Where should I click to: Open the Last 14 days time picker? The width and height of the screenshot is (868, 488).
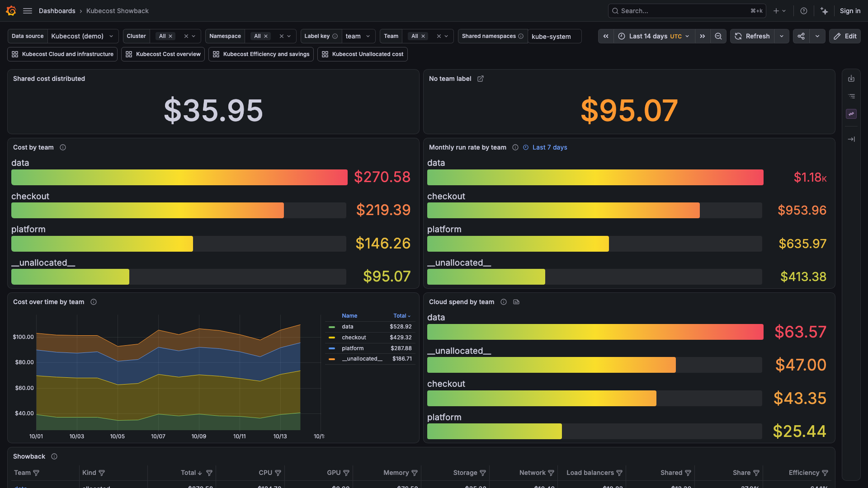click(654, 36)
